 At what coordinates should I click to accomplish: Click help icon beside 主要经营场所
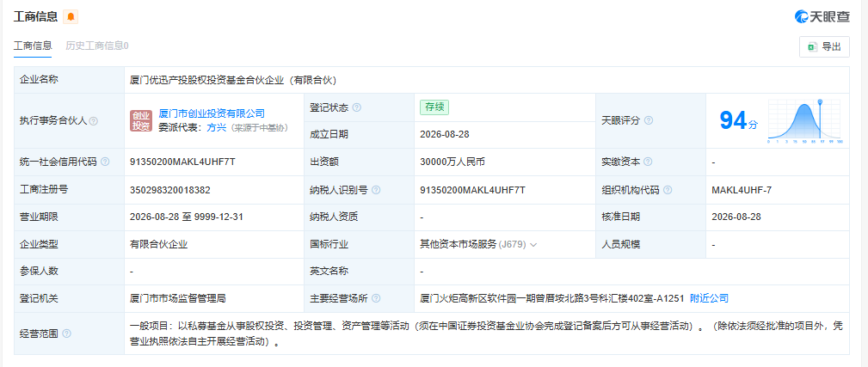coord(377,298)
